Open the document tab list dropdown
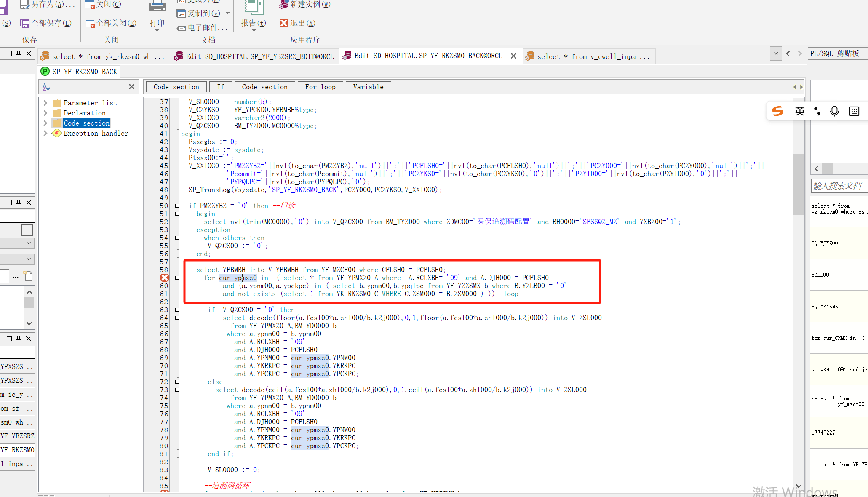 click(x=775, y=54)
